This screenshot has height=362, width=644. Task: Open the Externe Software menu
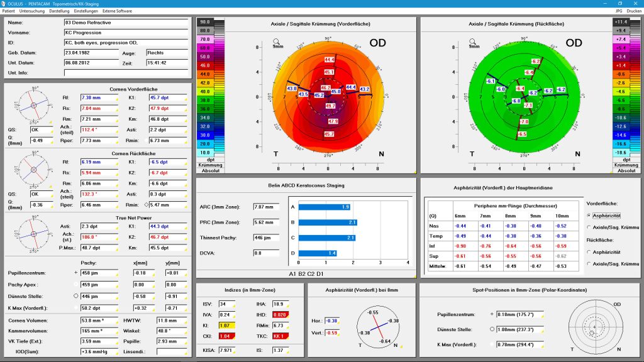(x=117, y=11)
